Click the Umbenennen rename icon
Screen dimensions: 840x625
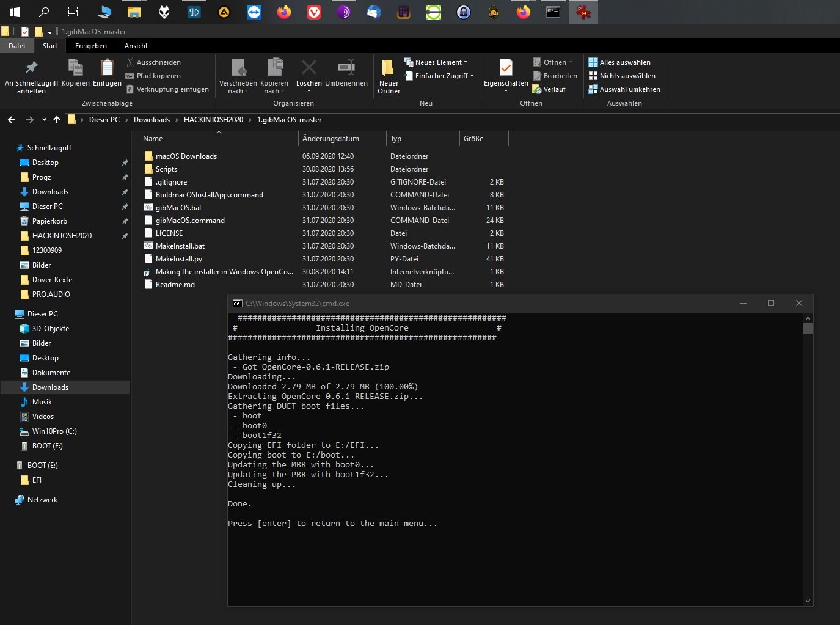346,68
